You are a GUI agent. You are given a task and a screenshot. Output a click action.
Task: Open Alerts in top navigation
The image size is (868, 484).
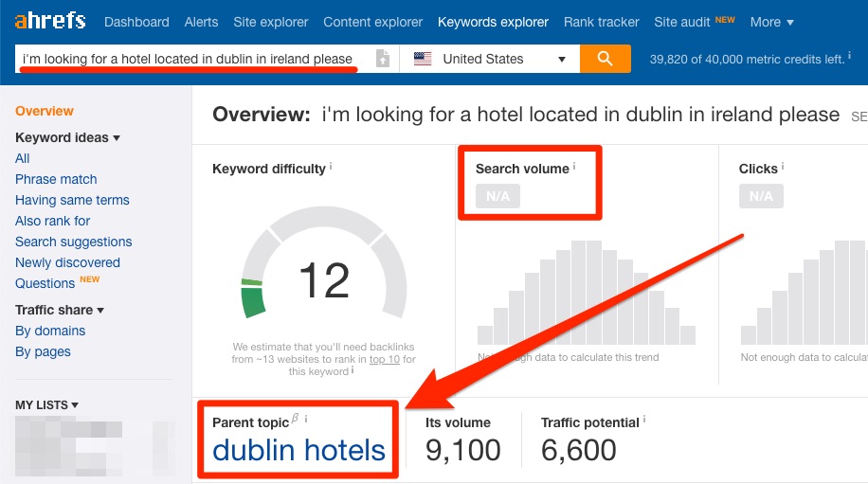pos(201,22)
